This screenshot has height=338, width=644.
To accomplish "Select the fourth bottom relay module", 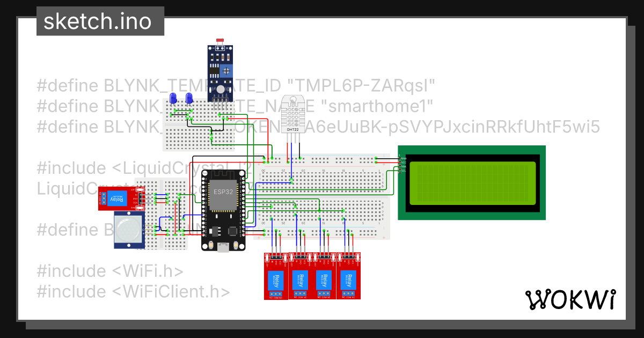I will (x=348, y=276).
